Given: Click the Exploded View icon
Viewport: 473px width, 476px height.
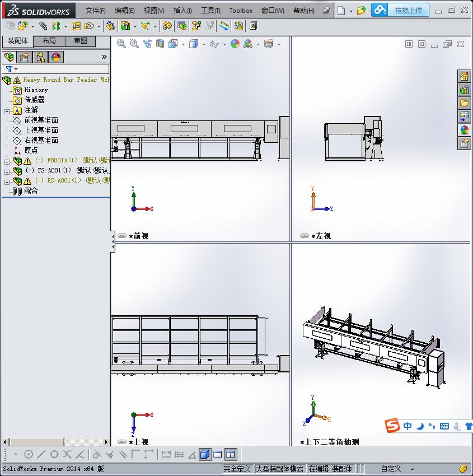Looking at the screenshot, I should pos(196,26).
